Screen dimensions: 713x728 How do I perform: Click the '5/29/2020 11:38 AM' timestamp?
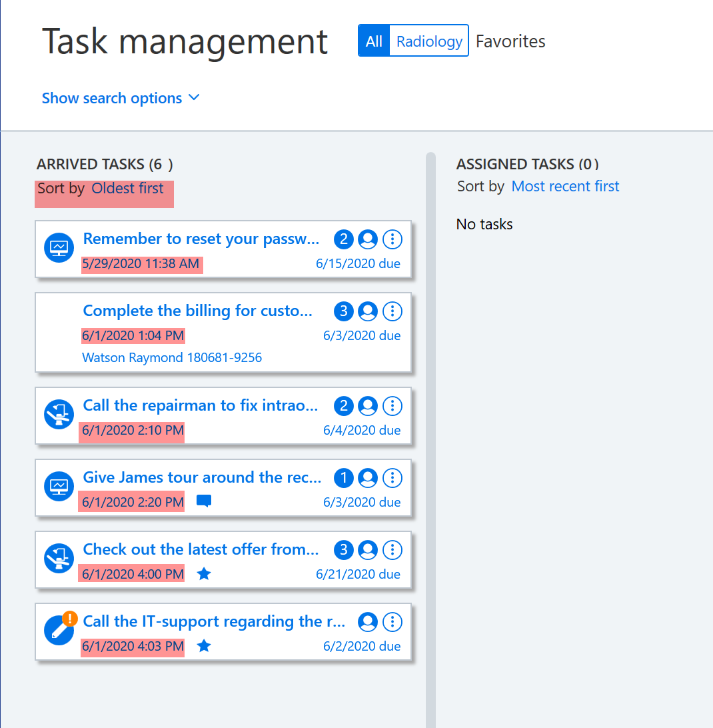coord(141,263)
